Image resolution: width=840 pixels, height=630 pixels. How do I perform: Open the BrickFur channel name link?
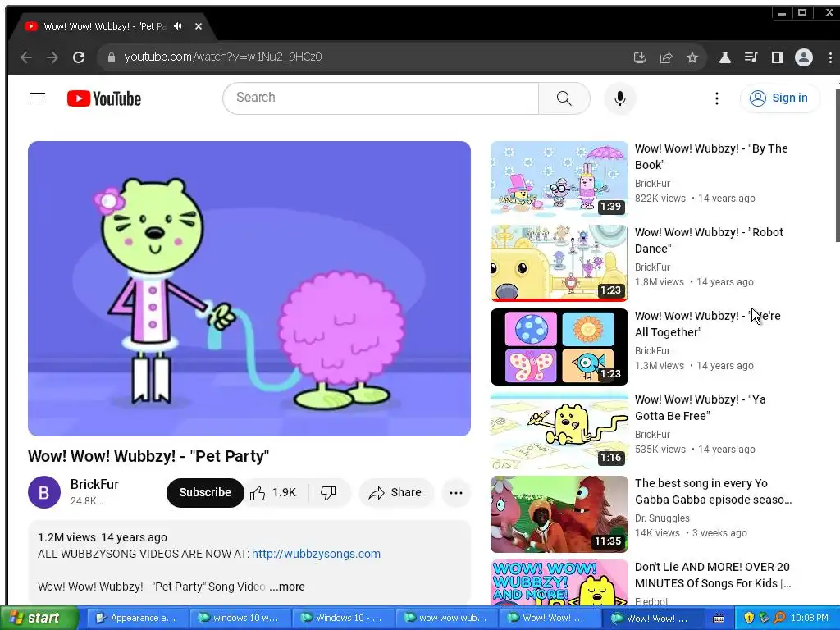coord(94,484)
